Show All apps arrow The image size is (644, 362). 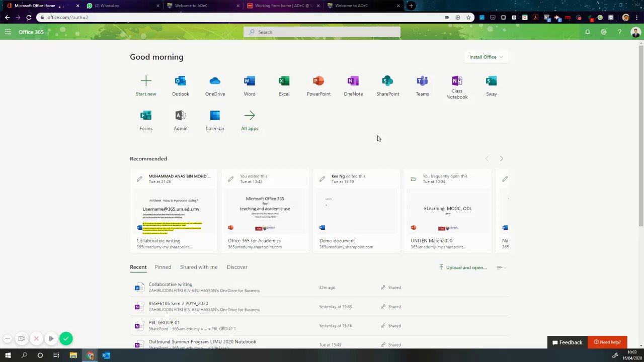click(250, 116)
